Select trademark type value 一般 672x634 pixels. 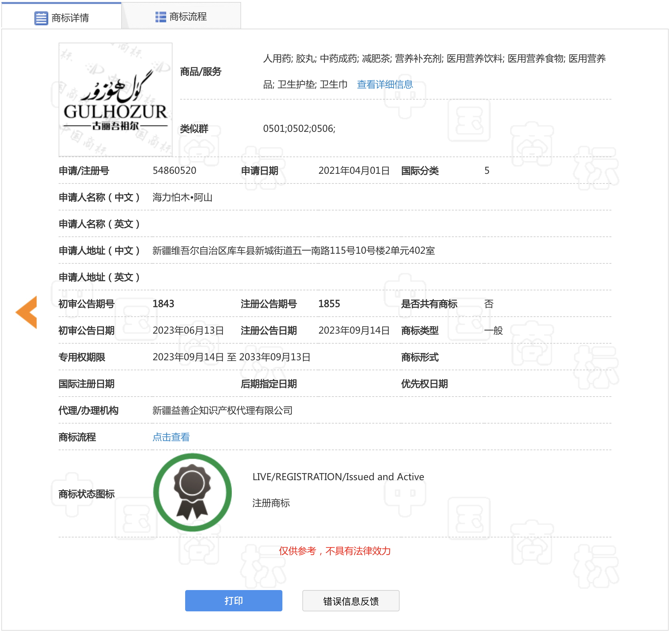(x=494, y=331)
